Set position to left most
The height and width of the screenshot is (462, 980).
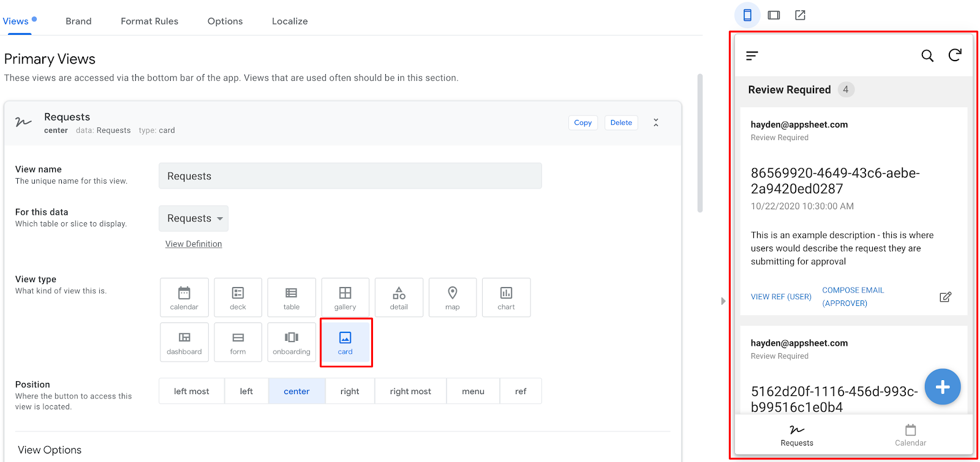pyautogui.click(x=191, y=391)
